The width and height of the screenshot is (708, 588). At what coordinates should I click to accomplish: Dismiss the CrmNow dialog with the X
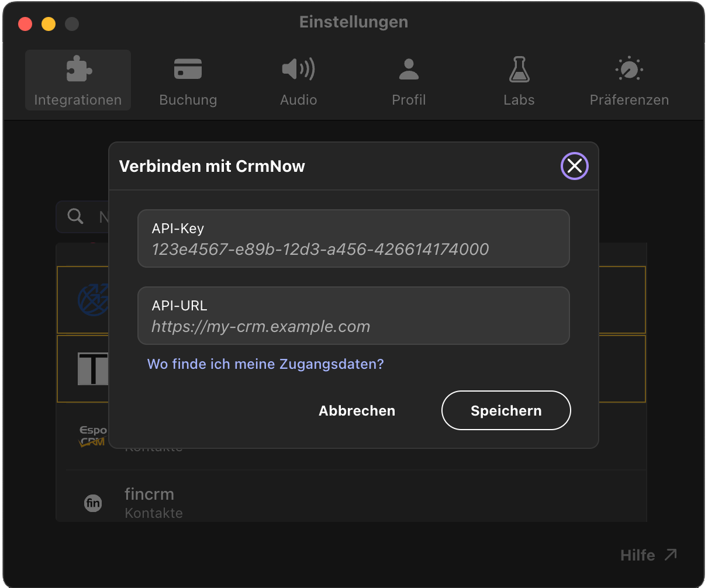pos(574,166)
